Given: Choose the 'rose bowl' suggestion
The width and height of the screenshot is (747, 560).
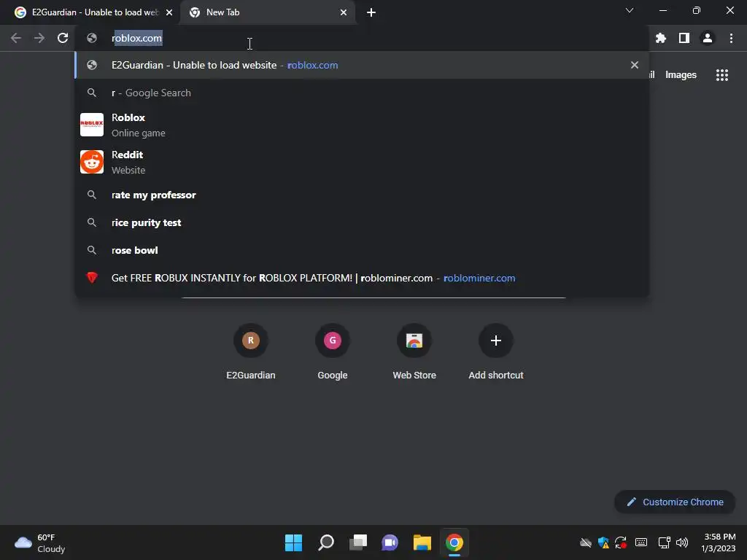Looking at the screenshot, I should point(362,250).
